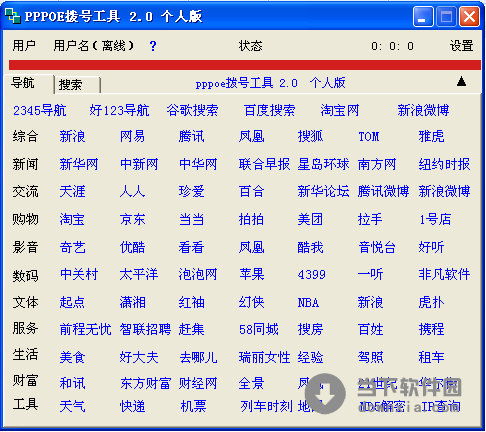Open the 酷我 link

[x=310, y=248]
